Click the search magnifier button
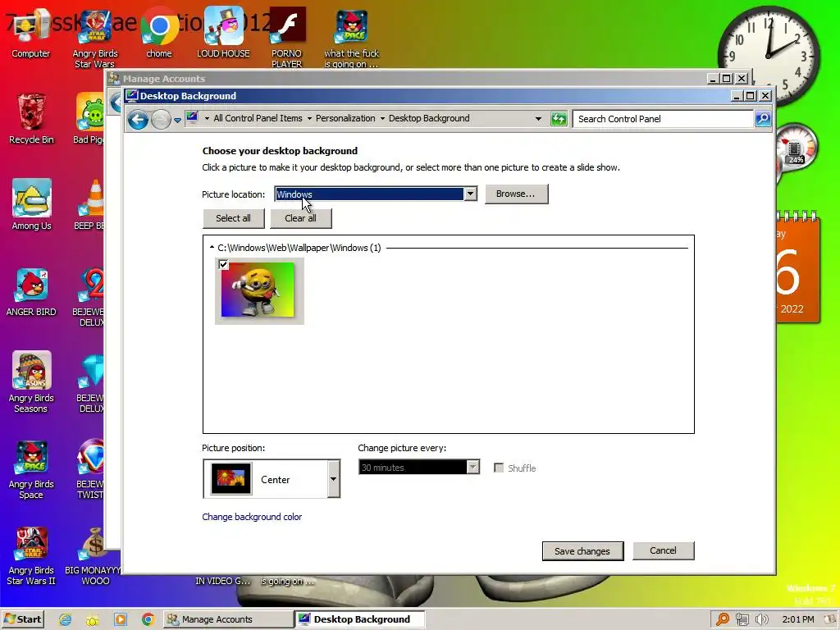Screen dimensions: 840x630 click(x=763, y=119)
